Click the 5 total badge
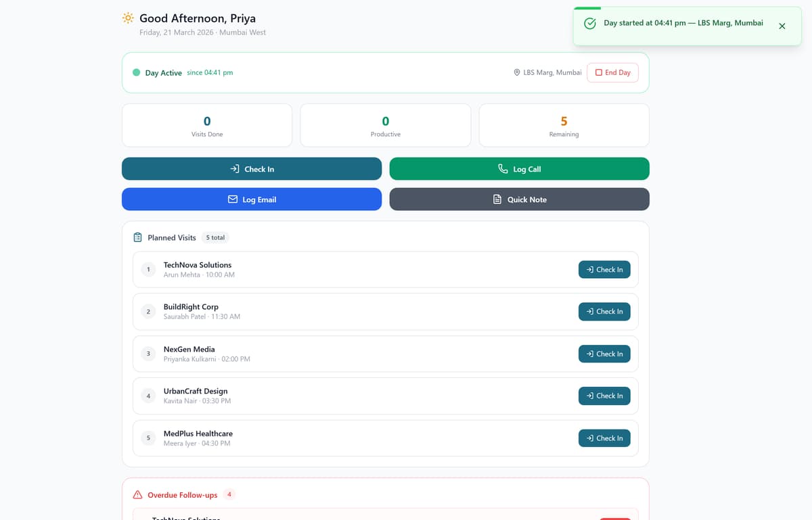Image resolution: width=812 pixels, height=520 pixels. (215, 237)
